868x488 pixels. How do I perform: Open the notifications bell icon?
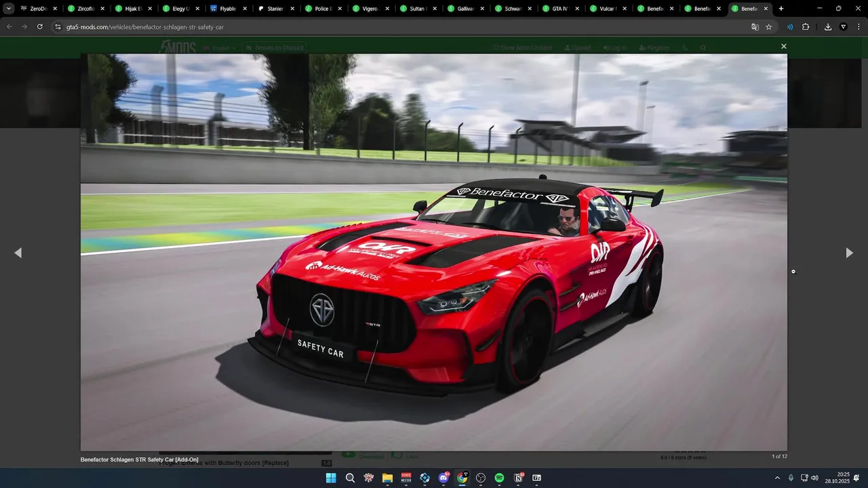pos(858,478)
